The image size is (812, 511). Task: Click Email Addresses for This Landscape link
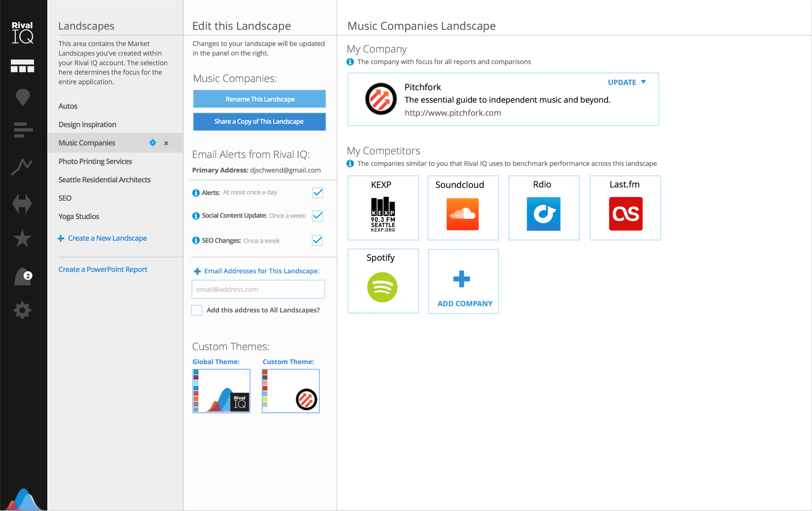262,271
